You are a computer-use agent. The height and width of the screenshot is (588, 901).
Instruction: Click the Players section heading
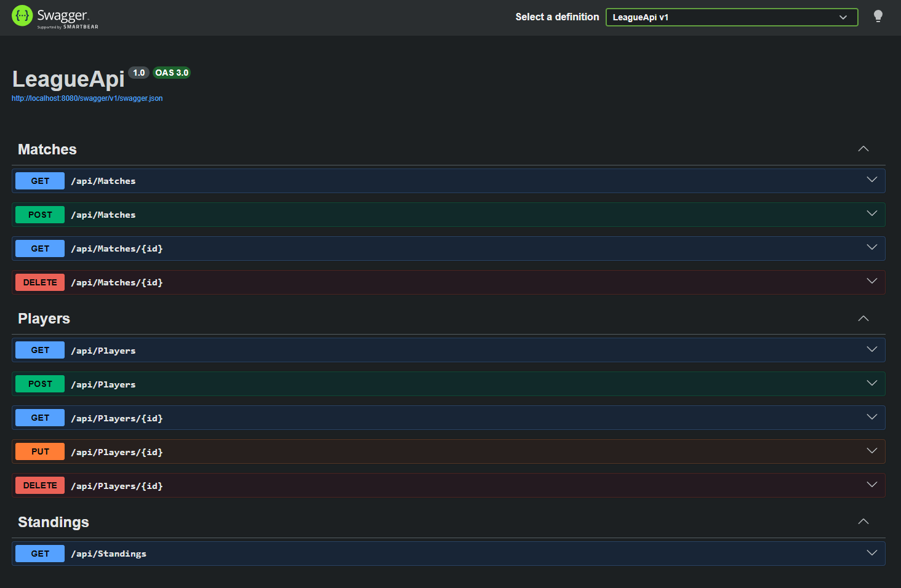pos(44,319)
